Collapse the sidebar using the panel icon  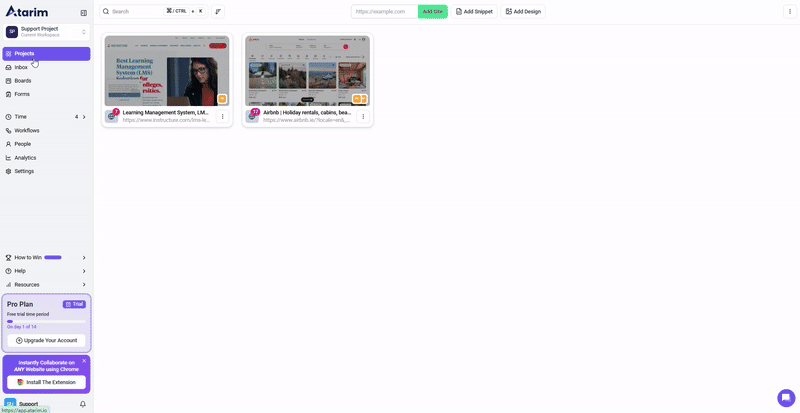(x=83, y=12)
